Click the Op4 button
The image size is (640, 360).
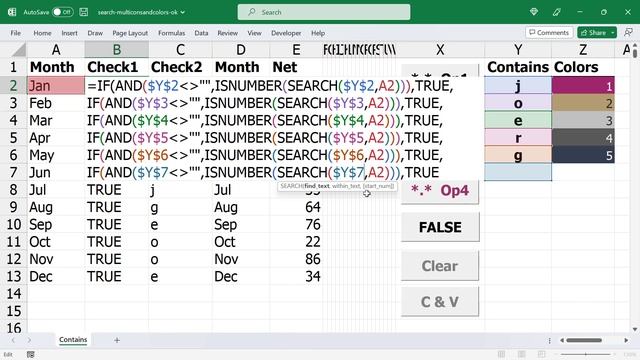(x=440, y=191)
